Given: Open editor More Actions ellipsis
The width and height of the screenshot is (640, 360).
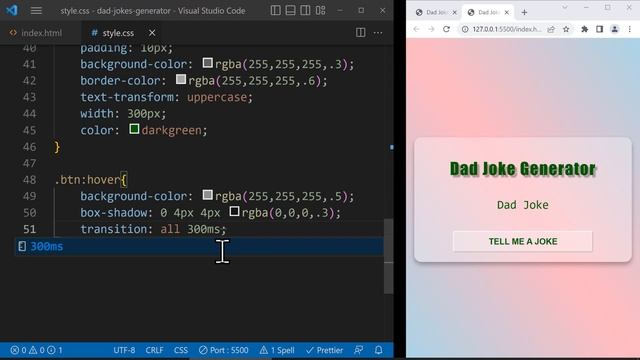Looking at the screenshot, I should pos(378,33).
